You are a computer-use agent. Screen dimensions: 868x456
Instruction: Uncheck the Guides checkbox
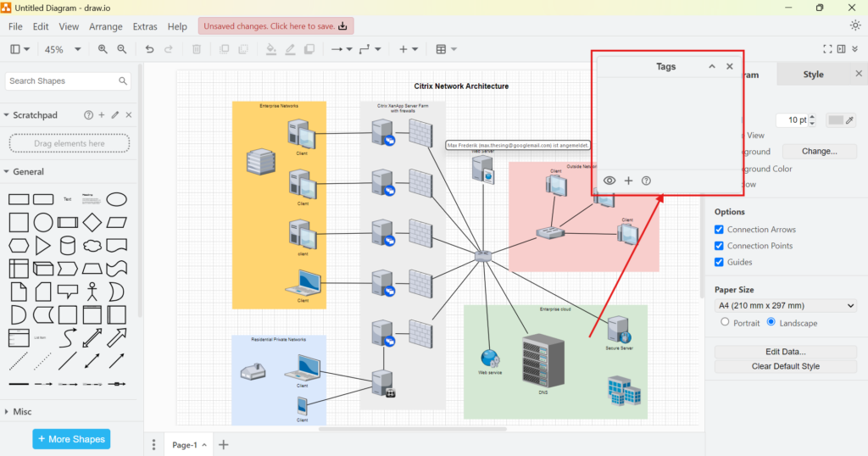[x=719, y=262]
